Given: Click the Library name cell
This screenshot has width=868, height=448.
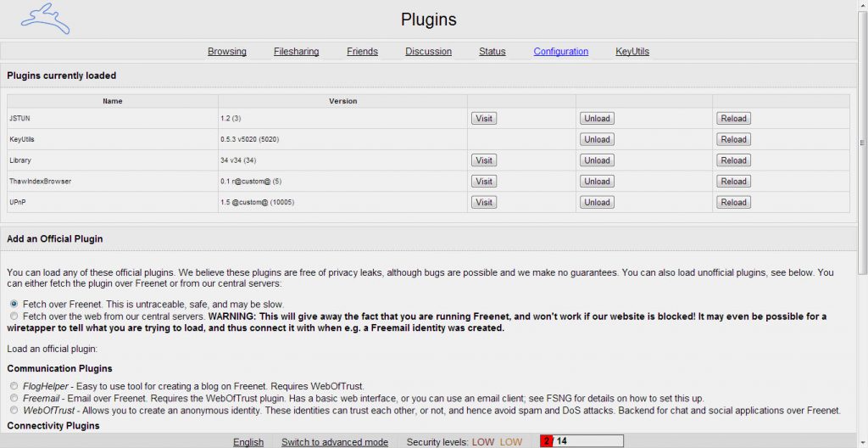Looking at the screenshot, I should (113, 161).
